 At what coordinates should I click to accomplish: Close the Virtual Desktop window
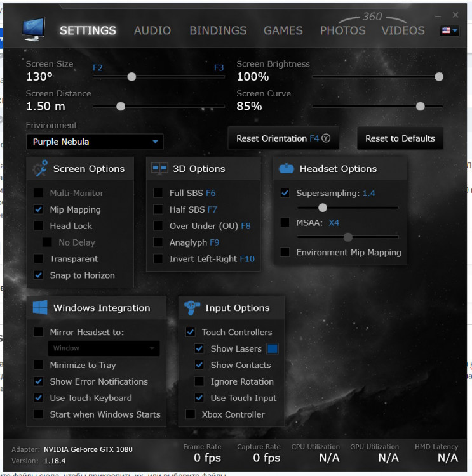455,15
